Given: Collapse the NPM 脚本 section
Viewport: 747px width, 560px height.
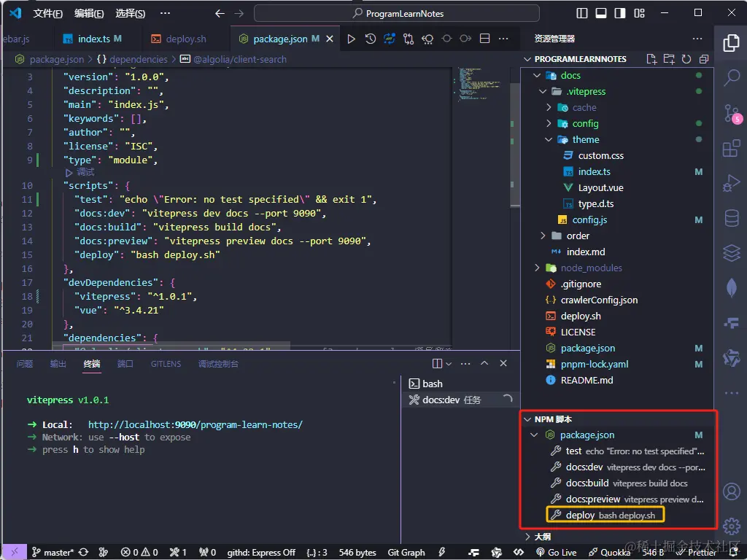Looking at the screenshot, I should click(527, 419).
